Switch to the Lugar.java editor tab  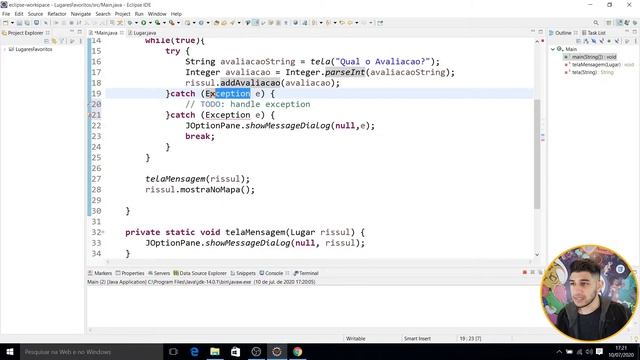pyautogui.click(x=142, y=33)
